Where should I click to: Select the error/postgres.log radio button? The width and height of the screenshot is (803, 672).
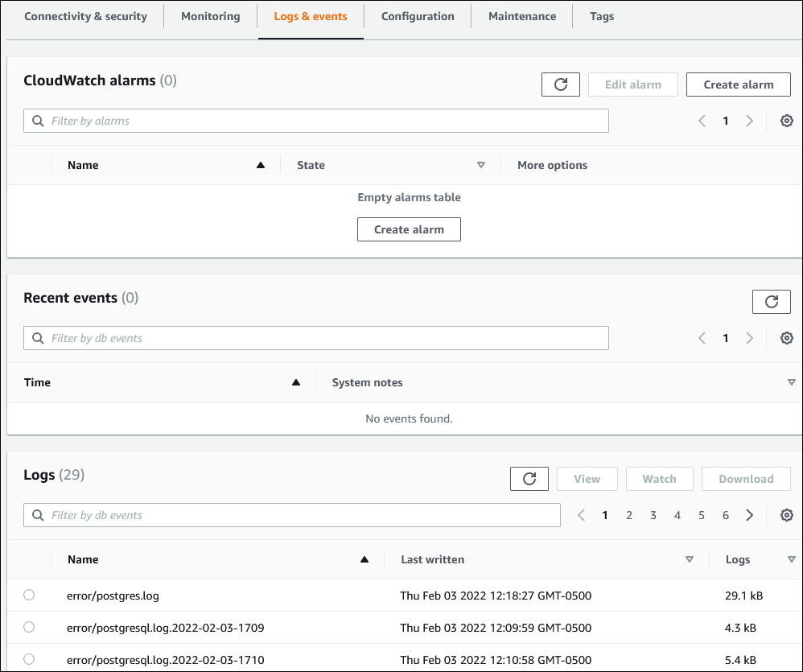[x=29, y=595]
